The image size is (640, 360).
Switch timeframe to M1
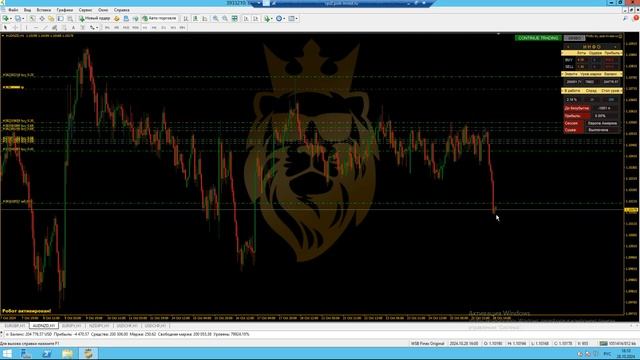click(107, 27)
